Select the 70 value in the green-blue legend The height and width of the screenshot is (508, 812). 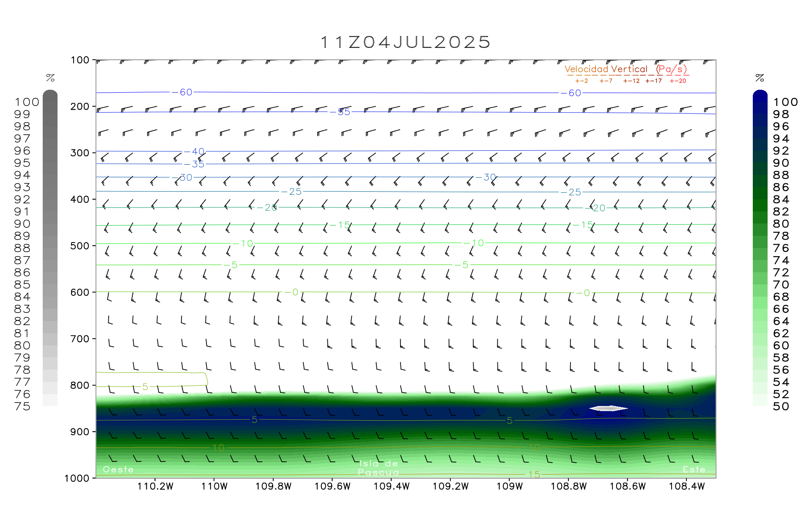[781, 285]
